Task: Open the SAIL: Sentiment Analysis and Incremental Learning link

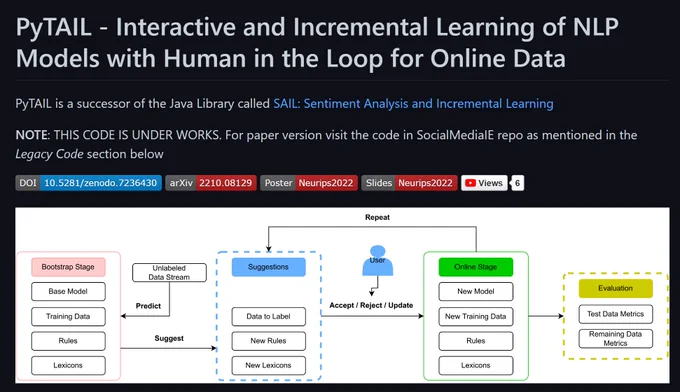Action: (413, 104)
